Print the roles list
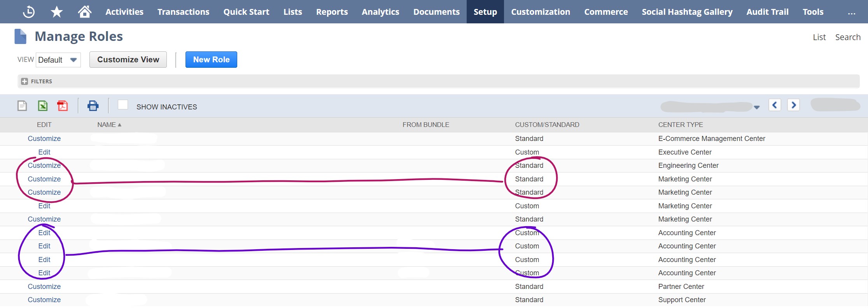This screenshot has width=868, height=308. click(93, 106)
